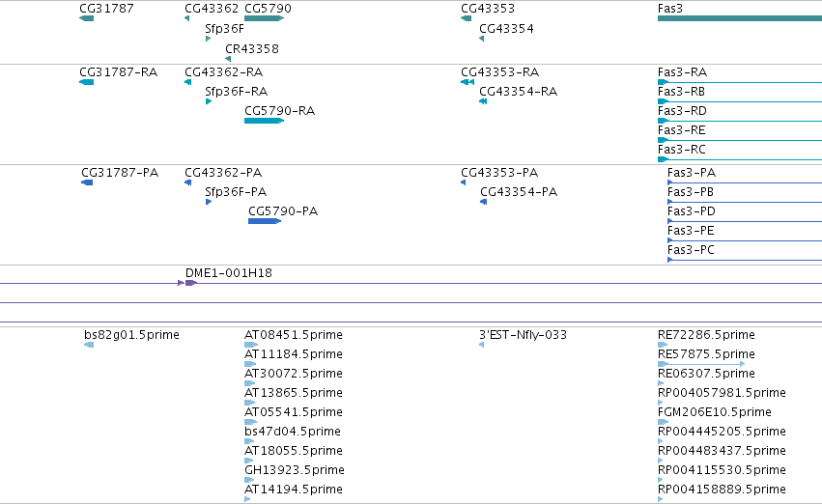Select the CG43362-PA protein label
The height and width of the screenshot is (504, 822).
(223, 173)
